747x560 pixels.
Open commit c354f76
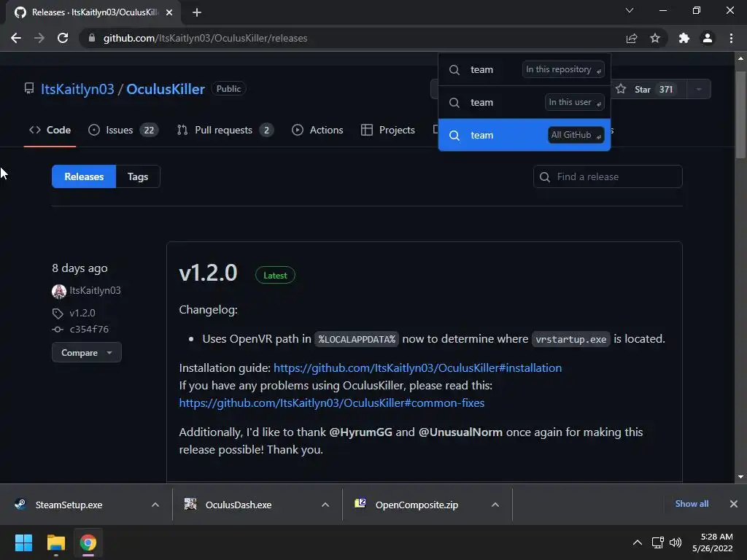pyautogui.click(x=89, y=330)
